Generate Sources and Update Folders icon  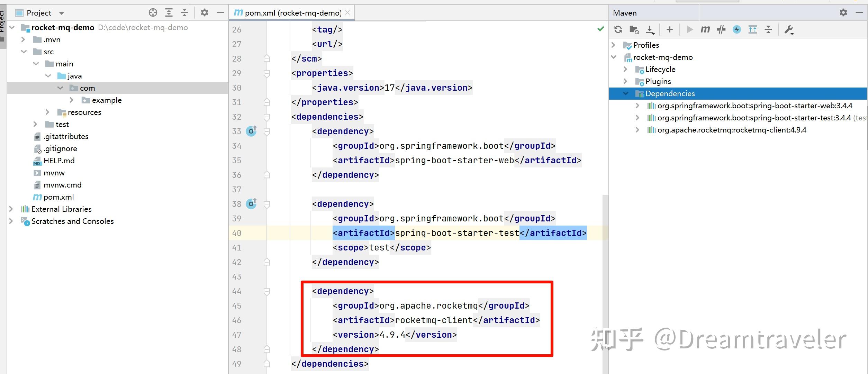click(x=634, y=29)
